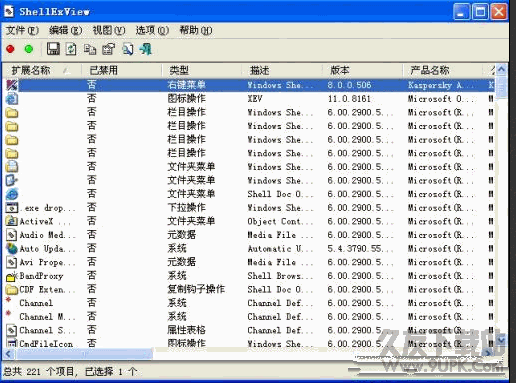This screenshot has width=516, height=383.
Task: Select the 复制钩子操作 type cell
Action: click(196, 289)
